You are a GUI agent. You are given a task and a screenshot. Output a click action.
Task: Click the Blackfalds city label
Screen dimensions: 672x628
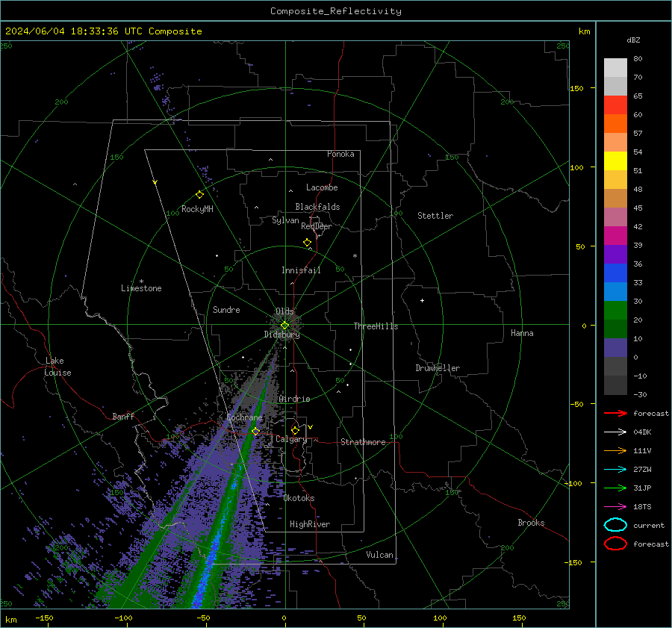[317, 207]
